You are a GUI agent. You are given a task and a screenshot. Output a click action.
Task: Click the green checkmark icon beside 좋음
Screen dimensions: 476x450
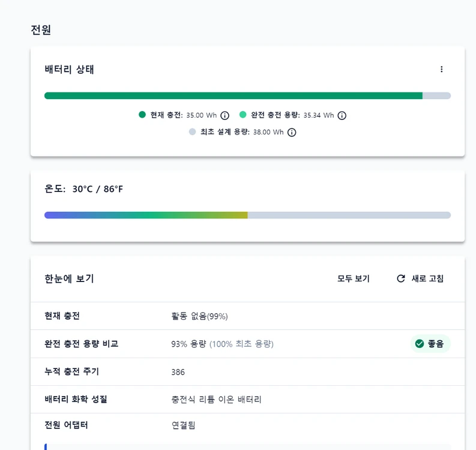(x=420, y=344)
